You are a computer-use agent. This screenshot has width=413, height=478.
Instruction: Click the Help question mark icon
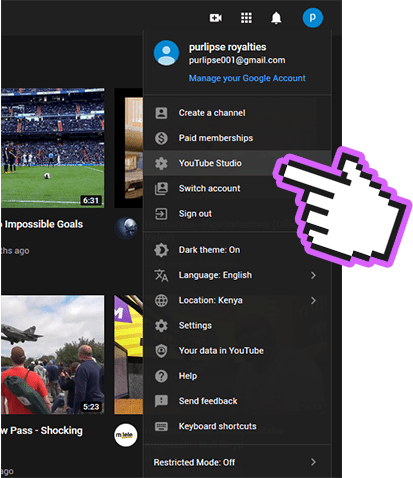tap(161, 376)
